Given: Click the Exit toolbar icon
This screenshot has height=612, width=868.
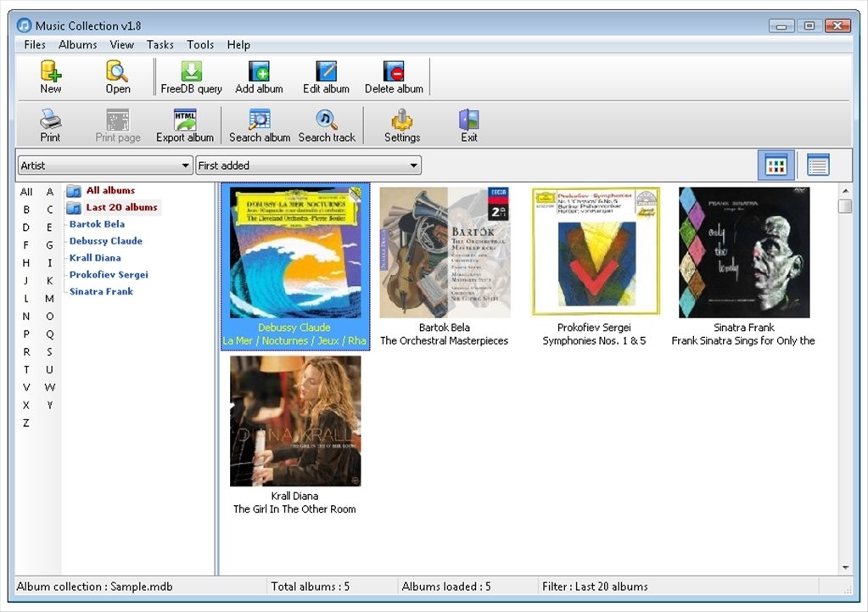Looking at the screenshot, I should [x=469, y=120].
